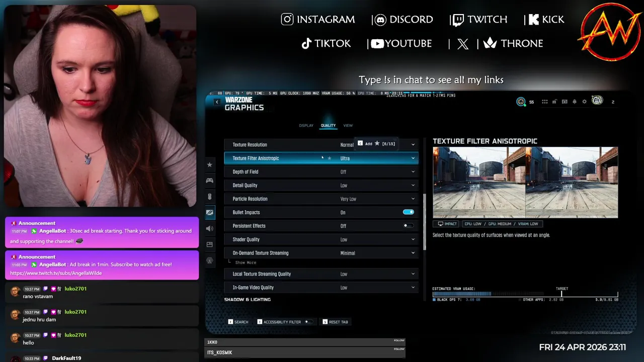644x362 pixels.
Task: Click the Add to favorites 6/15 button
Action: (x=376, y=144)
